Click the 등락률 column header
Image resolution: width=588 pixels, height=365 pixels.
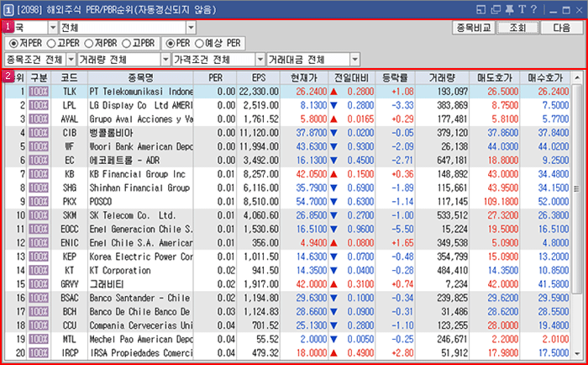(x=396, y=77)
